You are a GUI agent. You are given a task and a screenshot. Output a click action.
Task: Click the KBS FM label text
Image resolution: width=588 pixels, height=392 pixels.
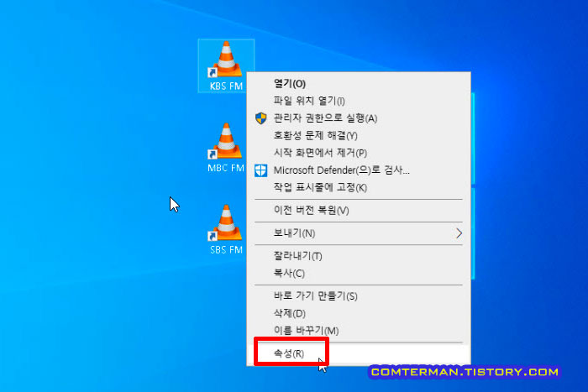pos(226,86)
